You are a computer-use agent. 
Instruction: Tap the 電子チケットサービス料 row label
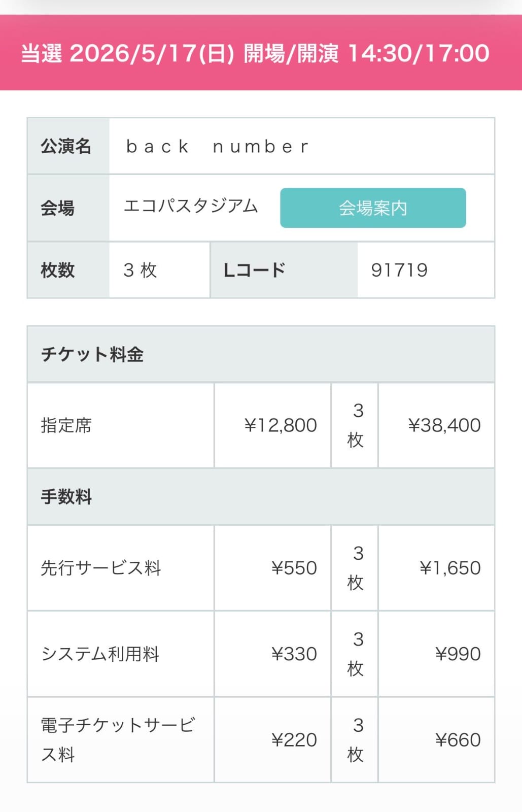click(x=117, y=739)
